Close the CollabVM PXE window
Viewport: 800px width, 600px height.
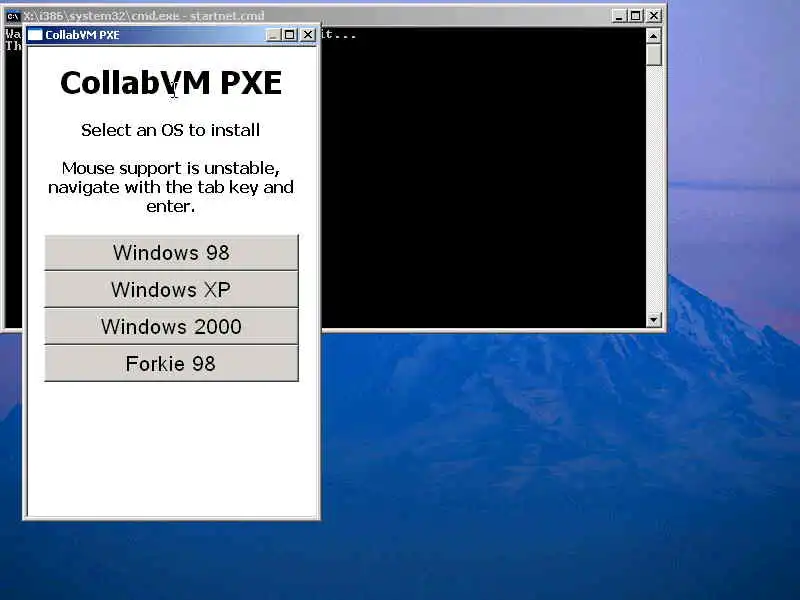coord(308,35)
